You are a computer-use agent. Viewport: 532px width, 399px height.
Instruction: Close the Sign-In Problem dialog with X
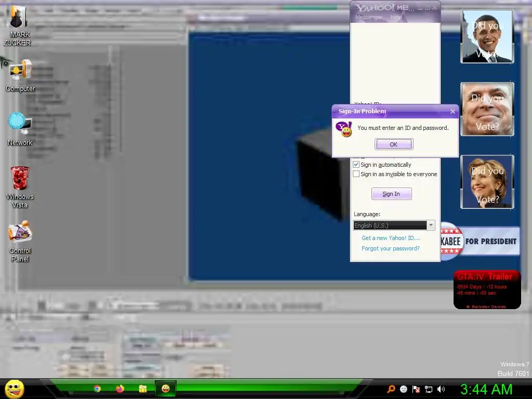click(x=453, y=111)
